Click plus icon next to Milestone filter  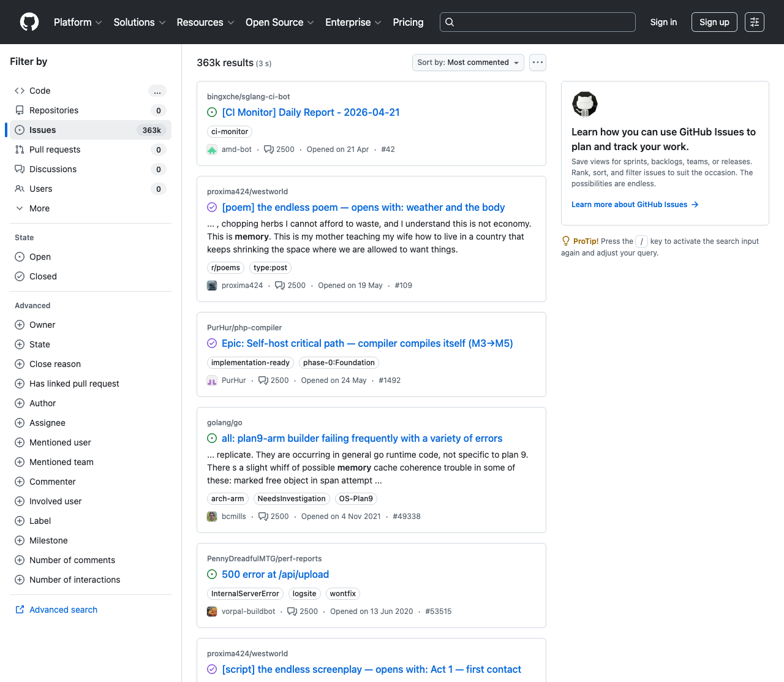(x=20, y=540)
